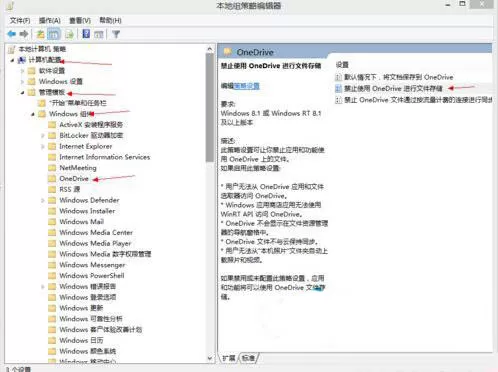
Task: Switch to the 标准 tab
Action: [248, 358]
